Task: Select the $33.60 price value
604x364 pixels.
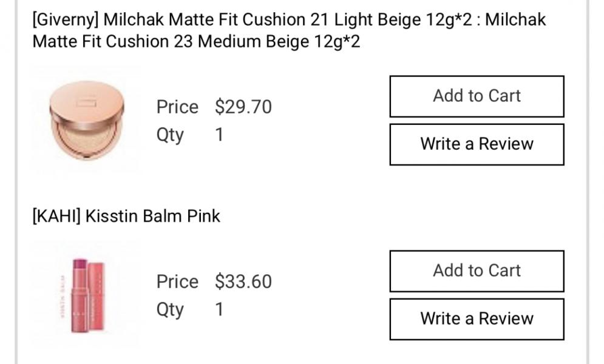Action: 243,281
